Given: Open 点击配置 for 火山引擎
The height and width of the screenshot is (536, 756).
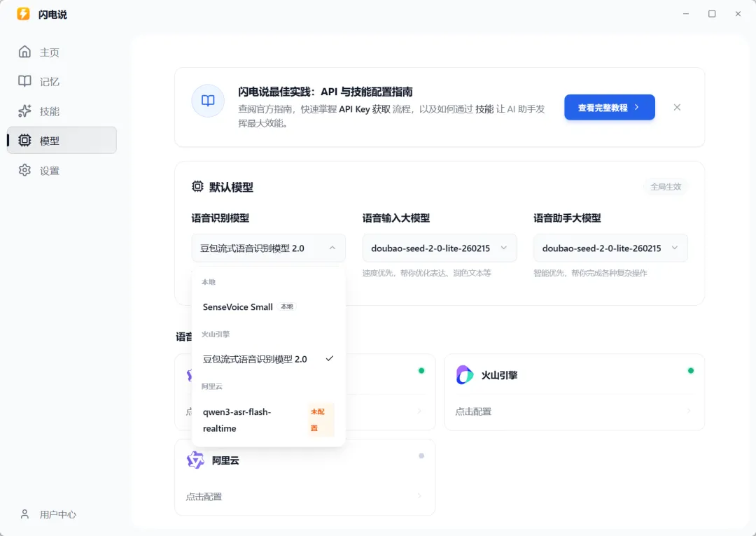Looking at the screenshot, I should pos(574,411).
